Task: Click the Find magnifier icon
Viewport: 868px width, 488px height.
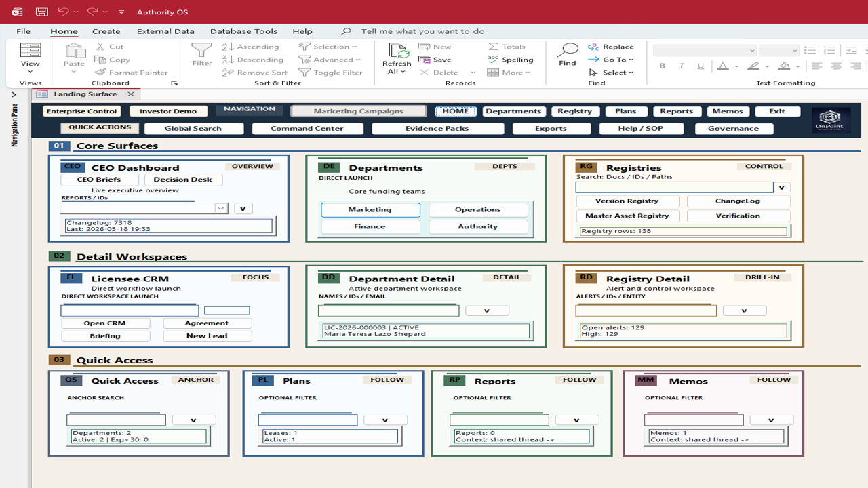Action: pos(568,51)
